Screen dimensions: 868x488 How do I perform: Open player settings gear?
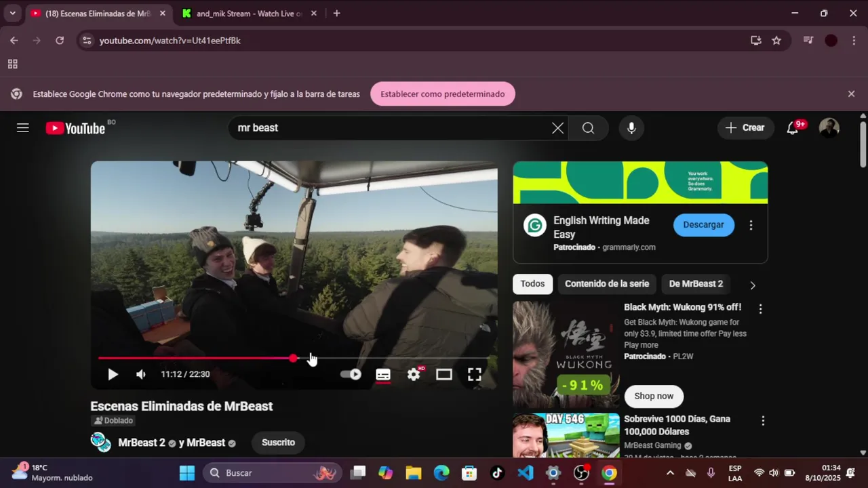click(x=414, y=374)
